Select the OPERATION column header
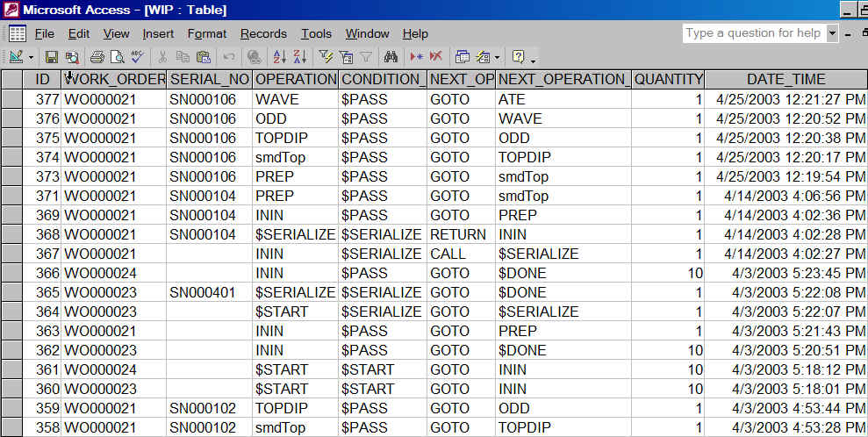 296,79
